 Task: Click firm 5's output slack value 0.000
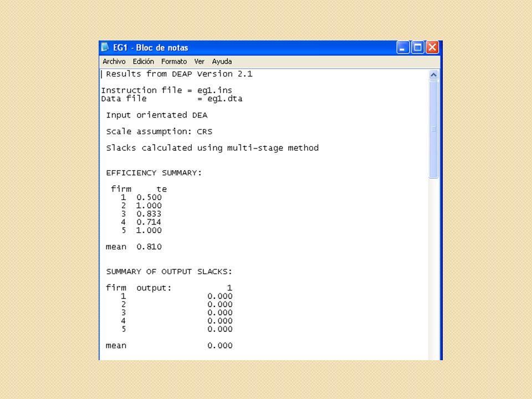click(220, 329)
